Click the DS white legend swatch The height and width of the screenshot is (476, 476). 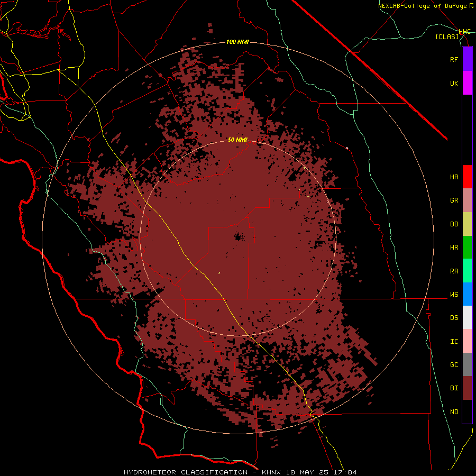467,318
